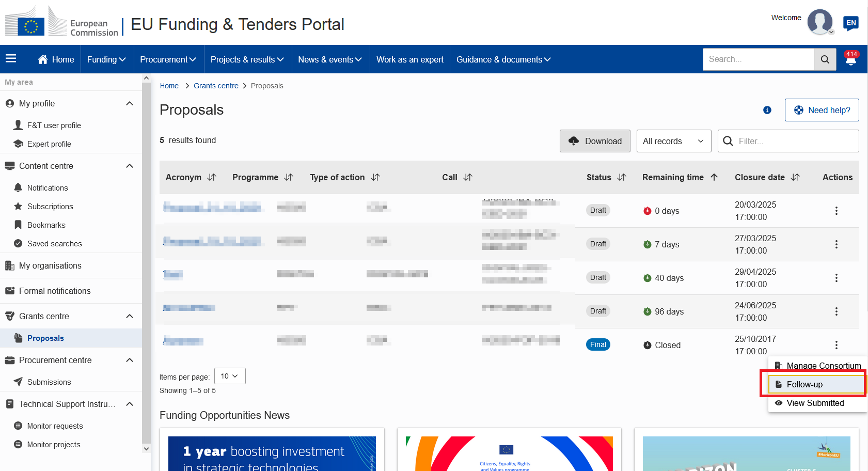Screen dimensions: 868x471
Task: Click the Subscriptions star icon
Action: point(18,206)
